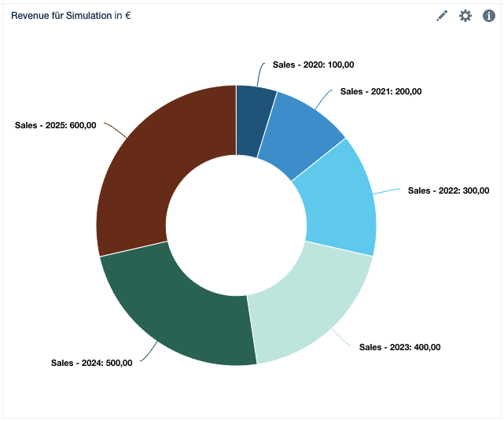Show widget info with the info icon
Screen dimensions: 504x421
click(488, 16)
